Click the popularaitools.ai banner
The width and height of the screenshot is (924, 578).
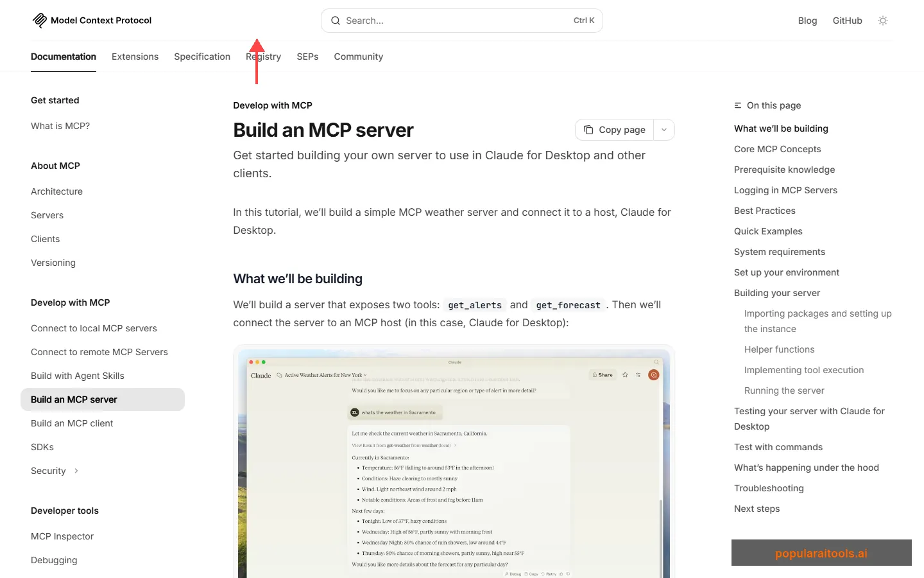[x=821, y=552]
